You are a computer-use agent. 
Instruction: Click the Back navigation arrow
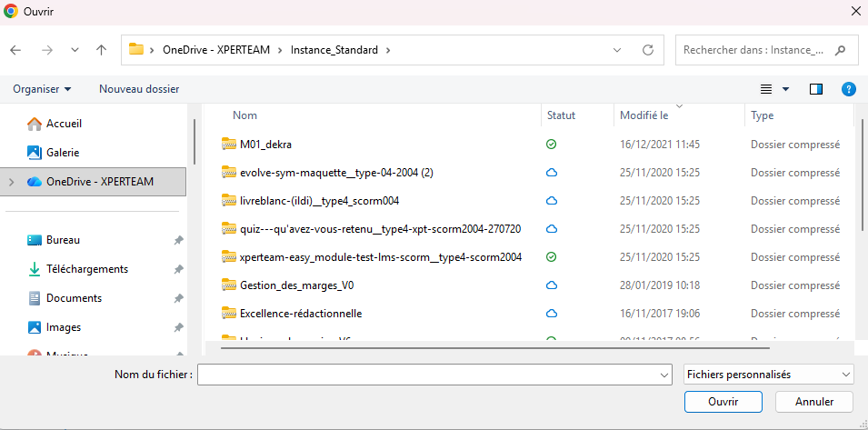coord(15,50)
